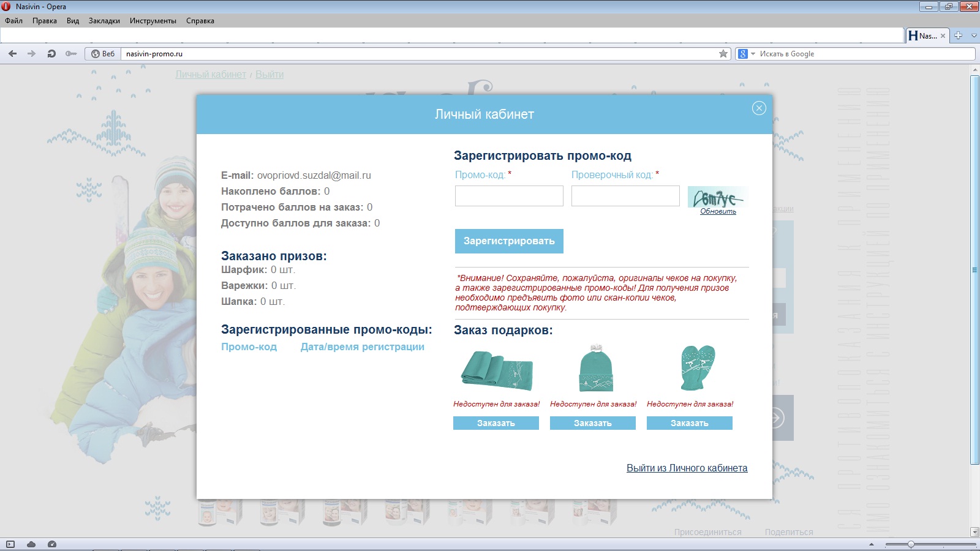Open a new tab with the plus icon
The height and width of the screenshot is (551, 980).
tap(958, 36)
